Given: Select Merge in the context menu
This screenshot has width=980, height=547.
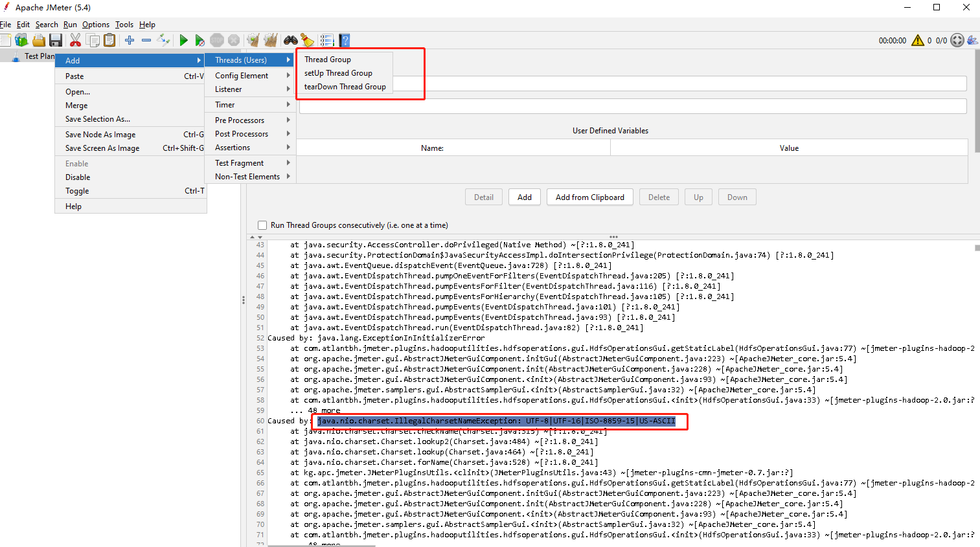Looking at the screenshot, I should [130, 106].
